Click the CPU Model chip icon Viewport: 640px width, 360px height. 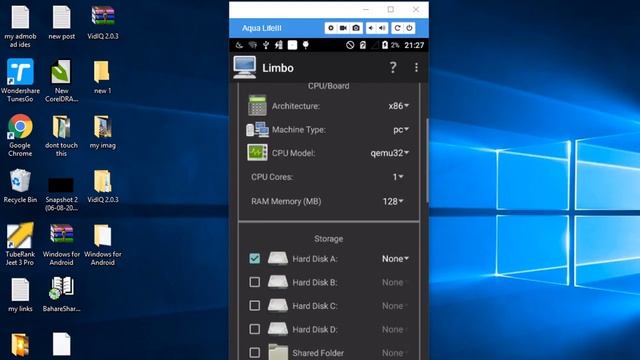click(x=257, y=153)
